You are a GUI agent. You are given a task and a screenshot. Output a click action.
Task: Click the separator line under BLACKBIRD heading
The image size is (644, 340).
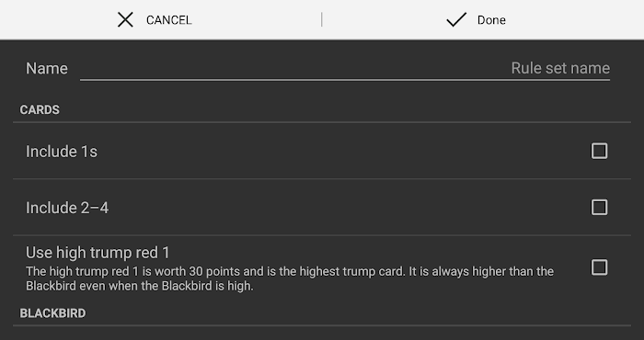pos(322,325)
